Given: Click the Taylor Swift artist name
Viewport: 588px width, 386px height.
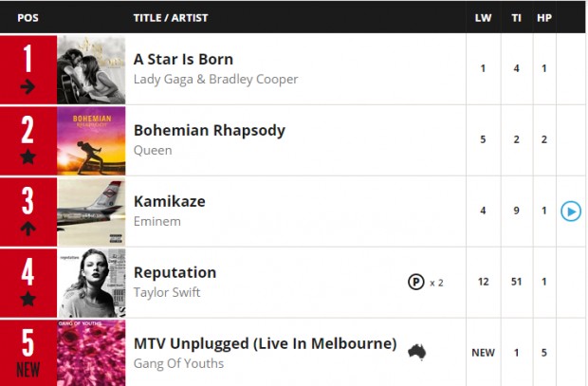Looking at the screenshot, I should pyautogui.click(x=167, y=292).
